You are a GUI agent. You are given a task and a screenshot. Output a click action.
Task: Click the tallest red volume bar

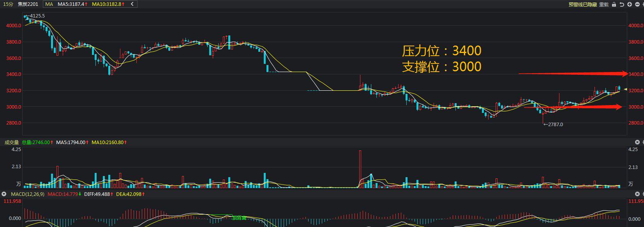tap(360, 169)
